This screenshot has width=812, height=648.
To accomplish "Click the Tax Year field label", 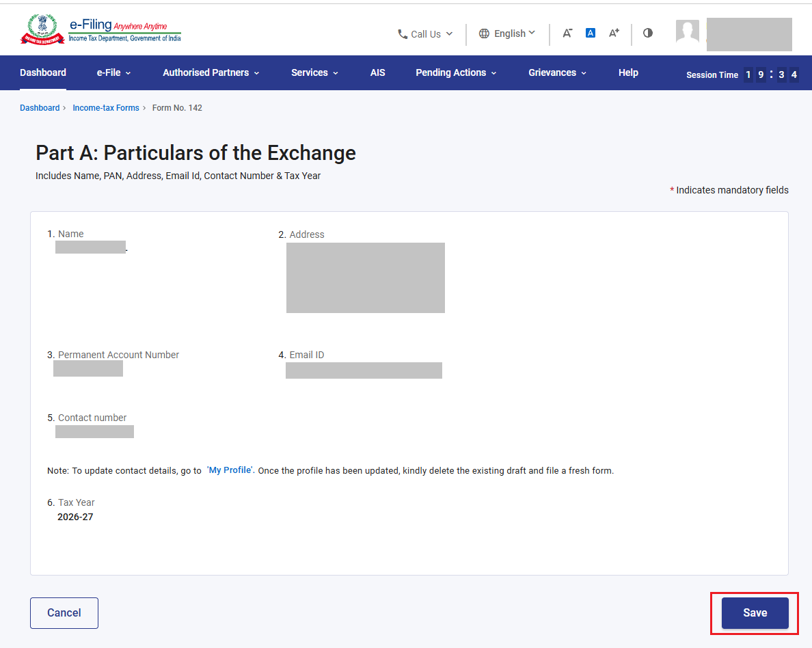I will point(76,502).
